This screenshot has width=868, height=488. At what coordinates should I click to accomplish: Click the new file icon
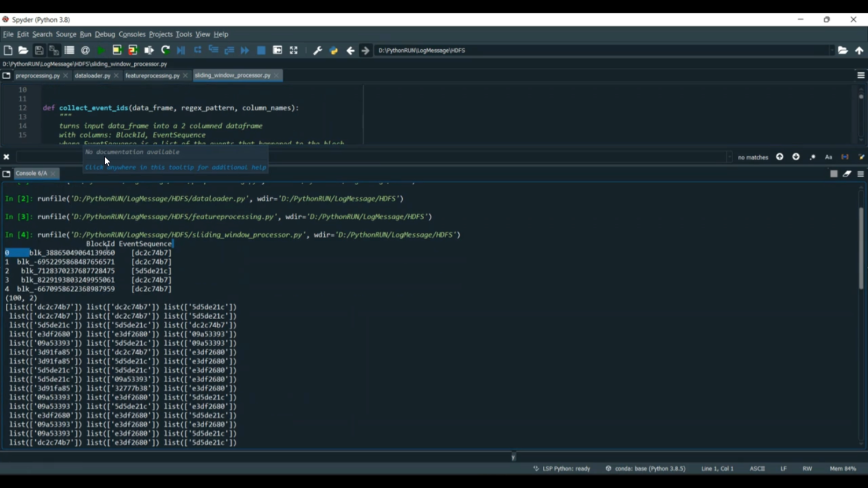point(8,51)
